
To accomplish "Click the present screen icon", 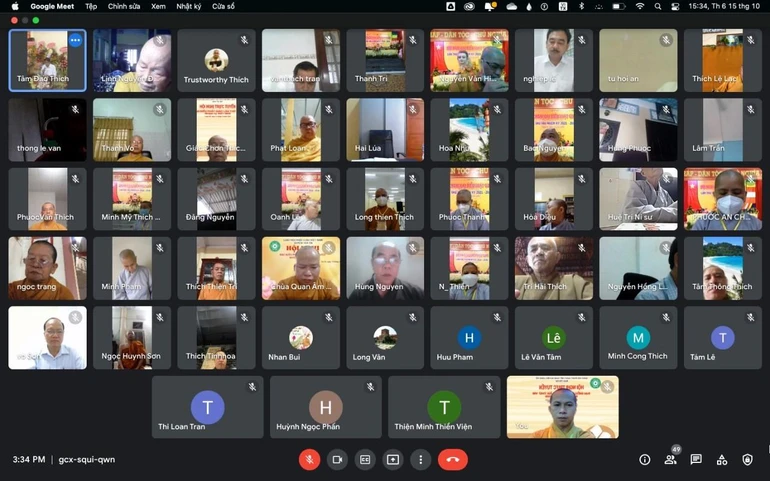I will (x=393, y=459).
